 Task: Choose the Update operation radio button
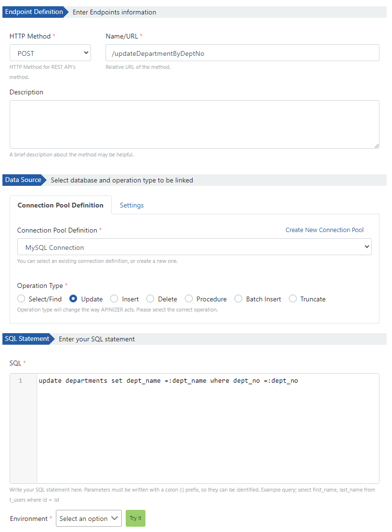[x=74, y=299]
